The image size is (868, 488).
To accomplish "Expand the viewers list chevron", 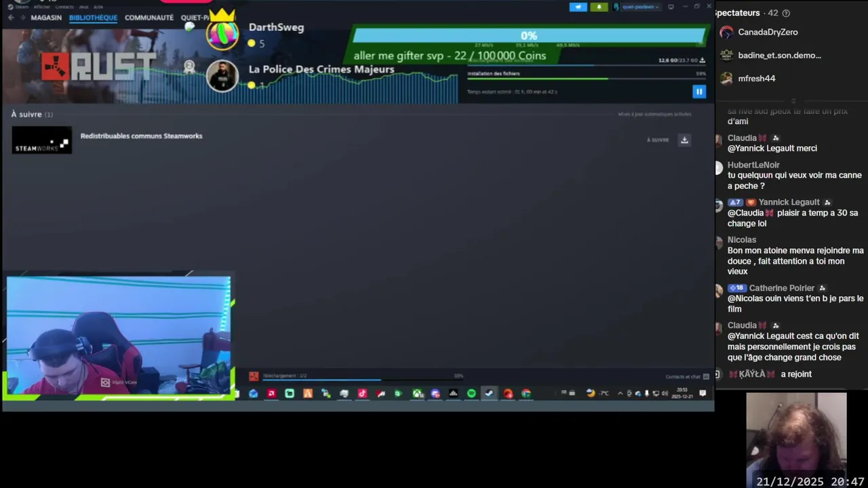I will click(x=793, y=100).
